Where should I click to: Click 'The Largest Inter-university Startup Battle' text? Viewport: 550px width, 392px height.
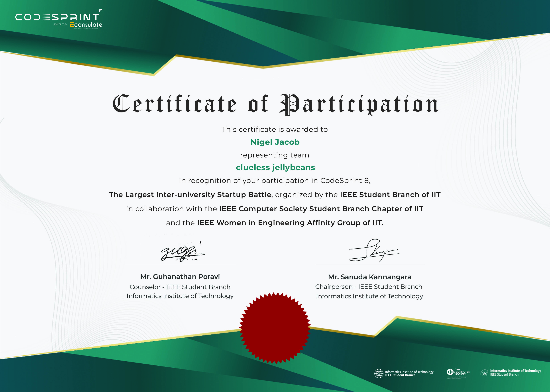(190, 195)
